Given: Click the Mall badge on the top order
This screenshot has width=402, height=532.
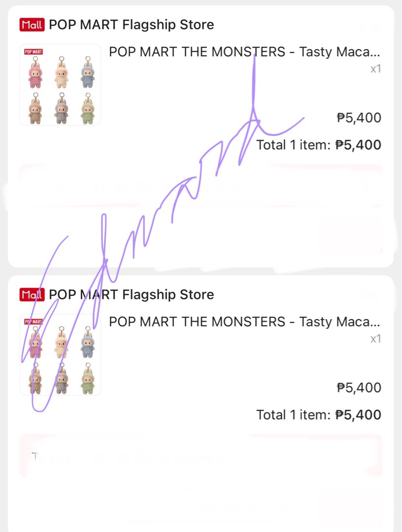Looking at the screenshot, I should pyautogui.click(x=32, y=24).
